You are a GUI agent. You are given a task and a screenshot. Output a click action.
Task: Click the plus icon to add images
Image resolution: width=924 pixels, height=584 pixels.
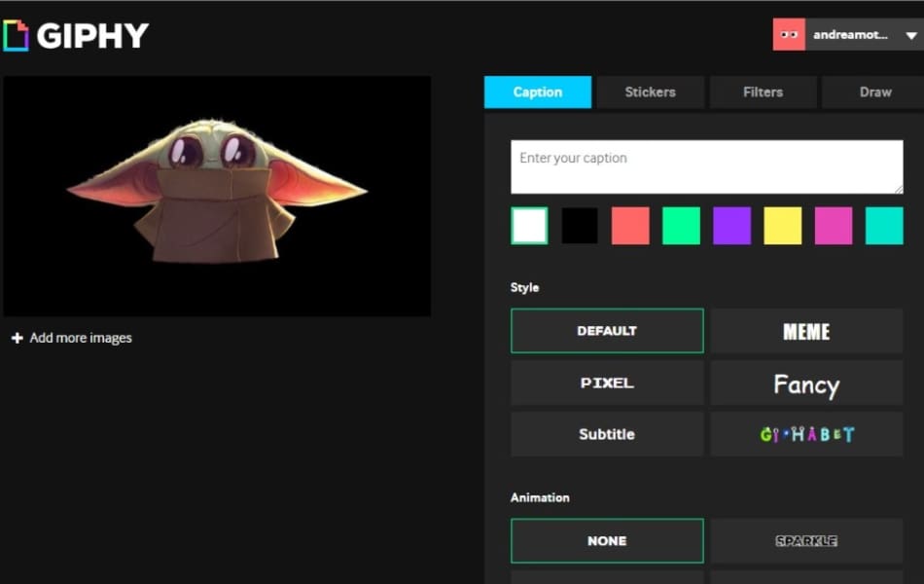point(17,339)
